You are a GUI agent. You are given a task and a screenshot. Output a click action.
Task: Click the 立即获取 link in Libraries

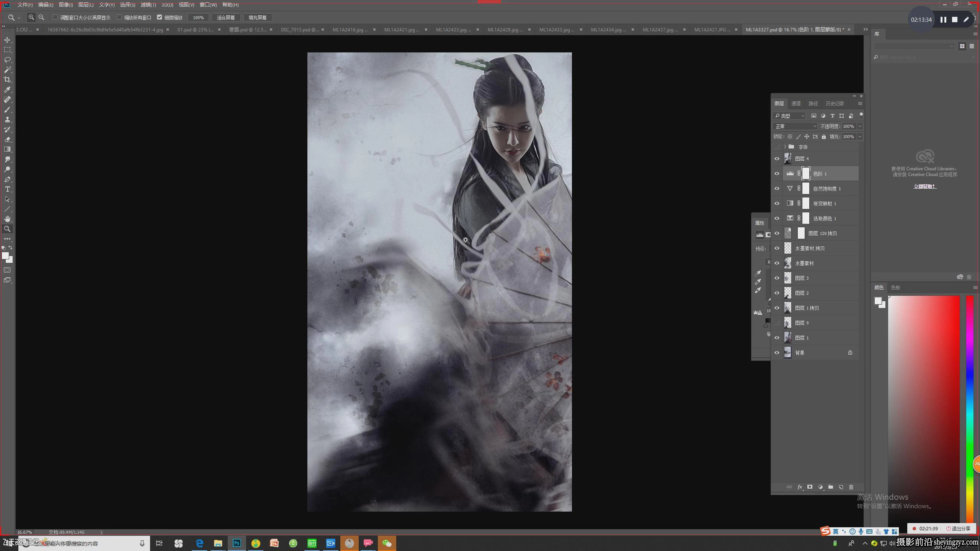925,186
